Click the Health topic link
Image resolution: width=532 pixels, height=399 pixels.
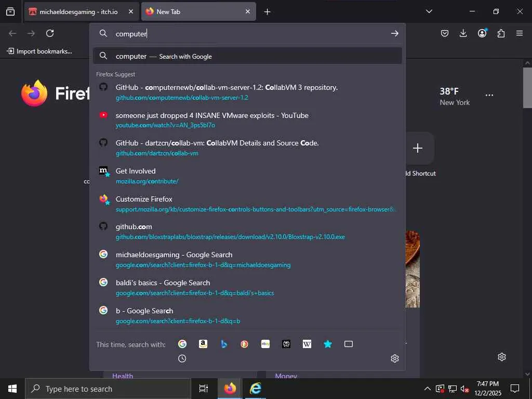[x=123, y=375]
